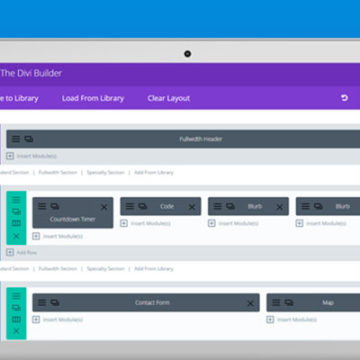This screenshot has height=360, width=360.
Task: Select the Fullwidth Section link below header section
Action: click(x=58, y=172)
